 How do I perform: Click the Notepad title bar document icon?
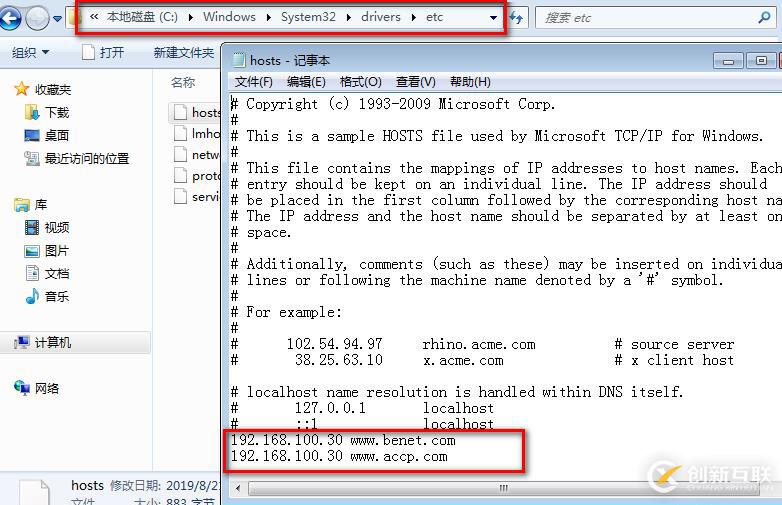click(239, 61)
